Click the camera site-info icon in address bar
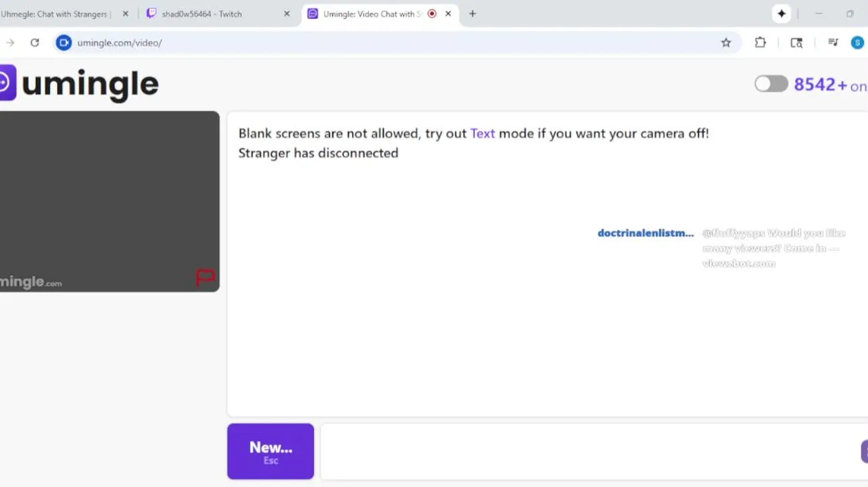Image resolution: width=868 pixels, height=487 pixels. click(x=64, y=43)
